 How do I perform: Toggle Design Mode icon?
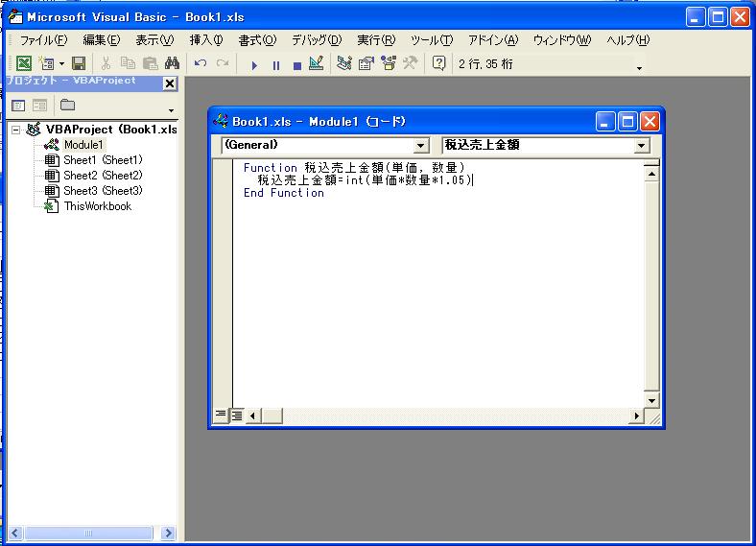tap(317, 63)
